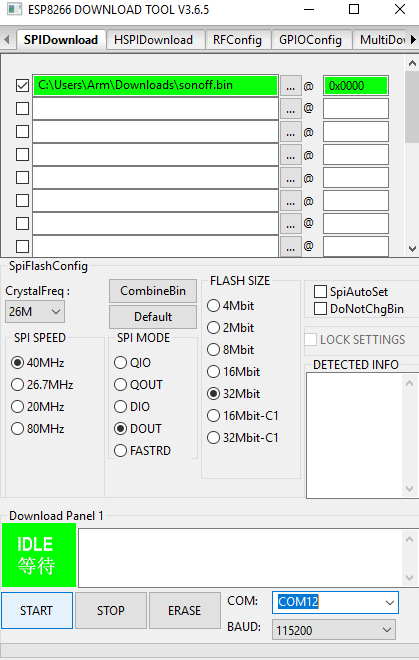419x660 pixels.
Task: Click the right tab scroll arrow
Action: click(414, 40)
